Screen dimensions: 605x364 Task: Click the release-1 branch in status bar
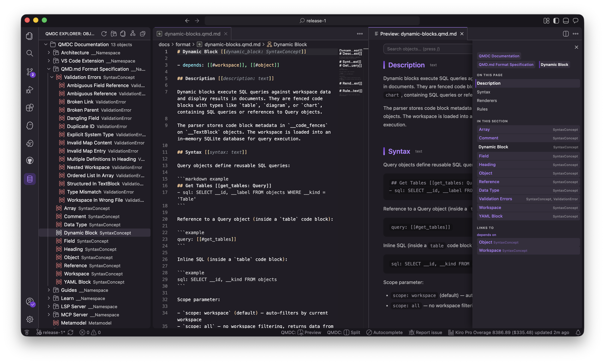(51, 332)
